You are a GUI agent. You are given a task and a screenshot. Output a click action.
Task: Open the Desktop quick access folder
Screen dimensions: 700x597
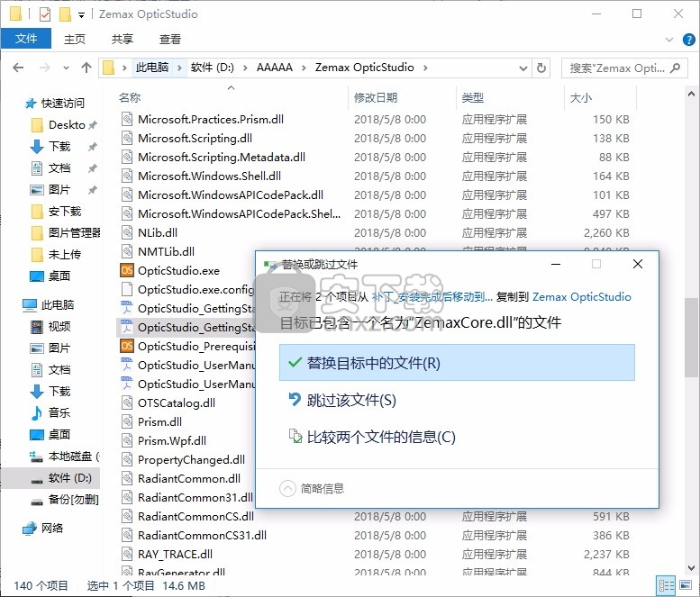coord(67,125)
